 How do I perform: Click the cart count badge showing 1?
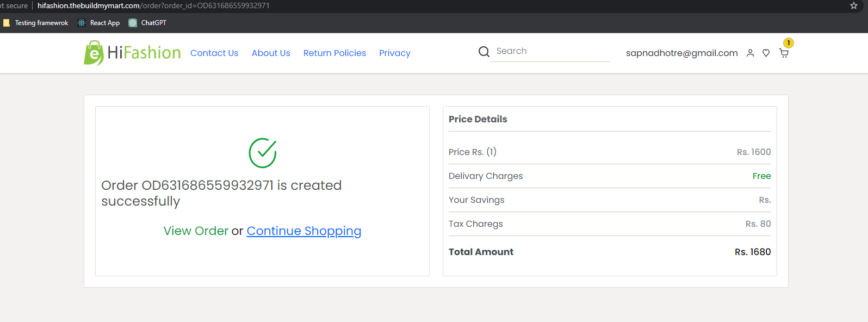tap(789, 43)
